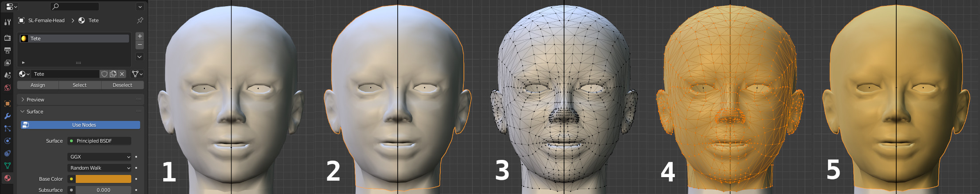
Task: Click the Base Color label
Action: [x=51, y=179]
